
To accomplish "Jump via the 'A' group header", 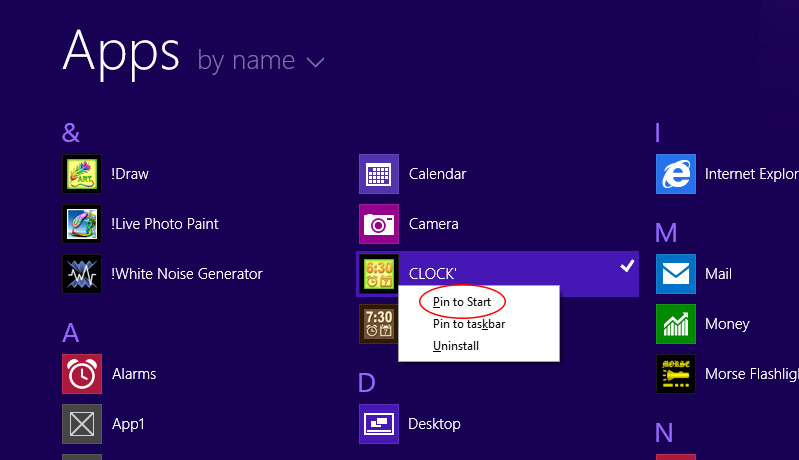I will point(71,333).
